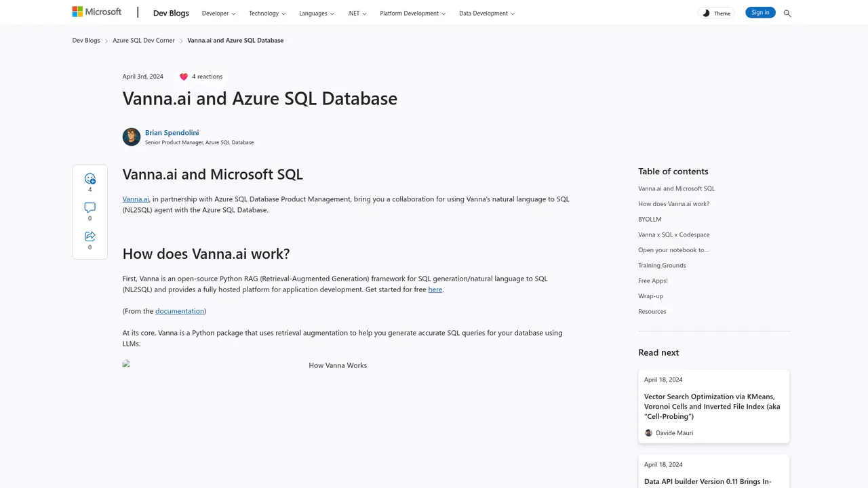The height and width of the screenshot is (488, 868).
Task: Click the heart reactions icon
Action: click(184, 77)
